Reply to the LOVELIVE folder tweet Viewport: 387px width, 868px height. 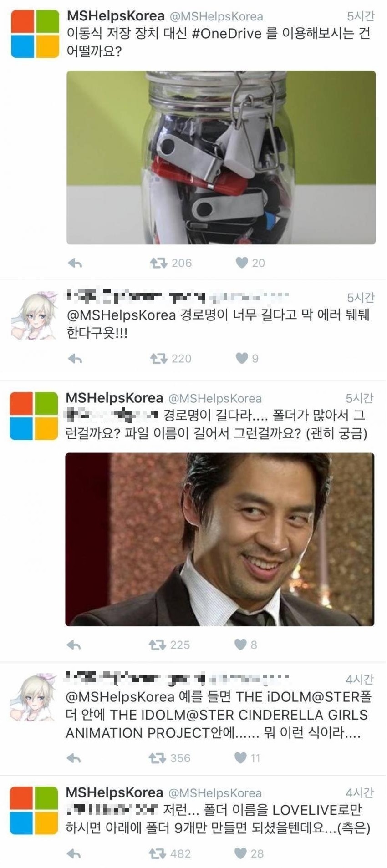[74, 854]
